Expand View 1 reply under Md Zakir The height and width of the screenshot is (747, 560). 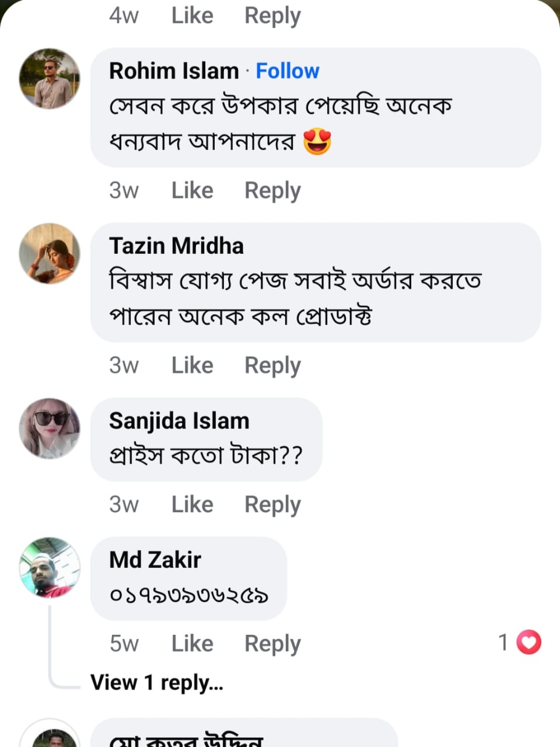(157, 682)
